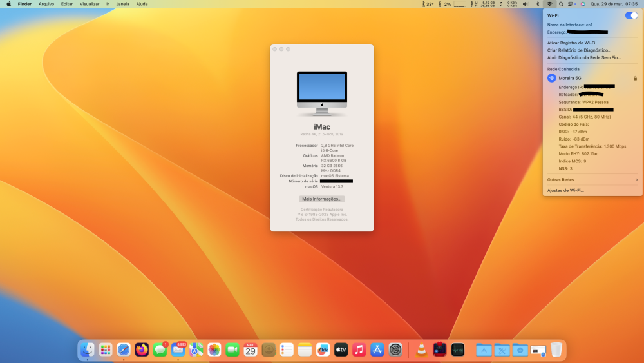Launch VLC cone icon in the Dock
The width and height of the screenshot is (644, 363).
[x=421, y=350]
